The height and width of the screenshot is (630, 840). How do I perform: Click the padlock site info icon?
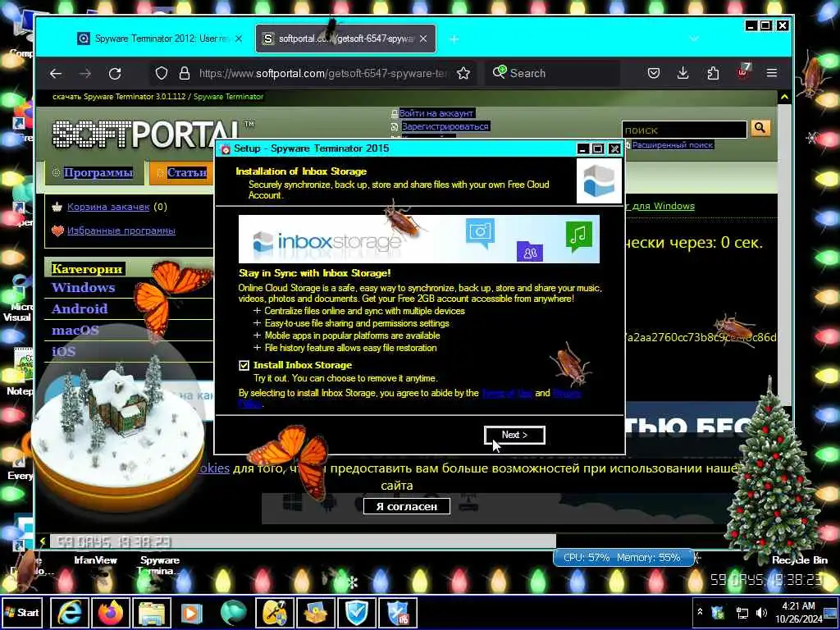pos(185,73)
